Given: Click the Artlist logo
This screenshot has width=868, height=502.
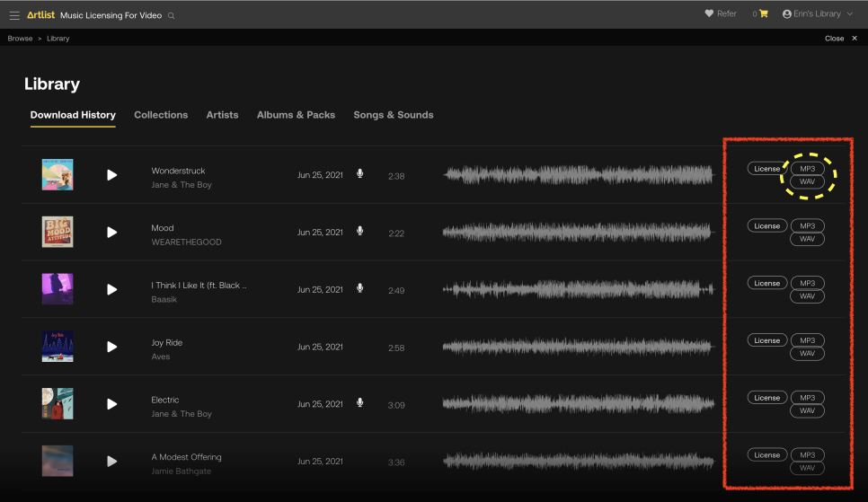Looking at the screenshot, I should point(41,15).
